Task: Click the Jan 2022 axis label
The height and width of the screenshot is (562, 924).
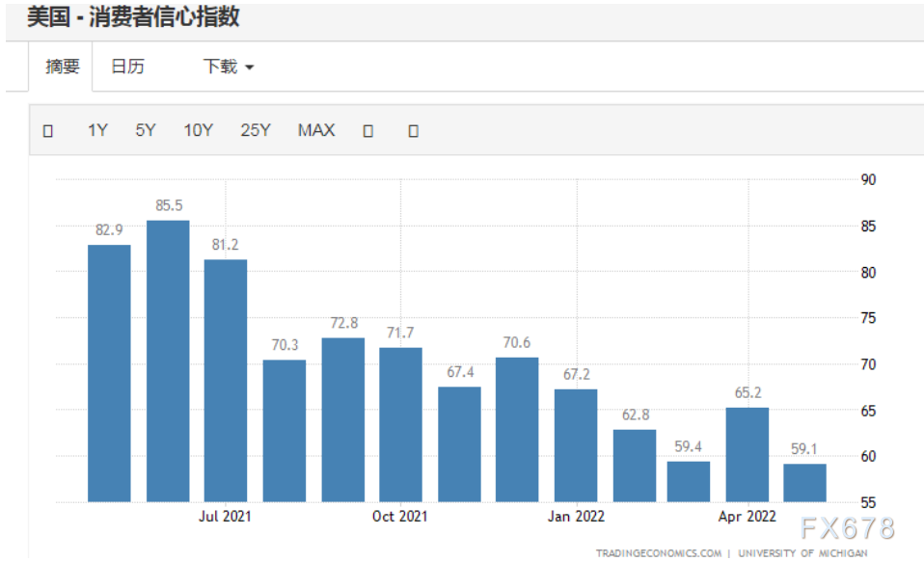Action: [x=576, y=516]
